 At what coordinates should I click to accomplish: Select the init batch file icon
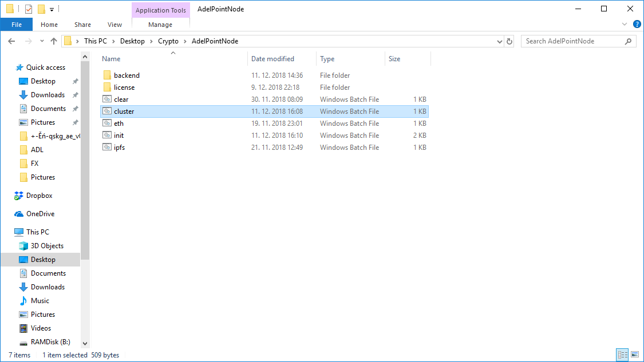coord(107,135)
